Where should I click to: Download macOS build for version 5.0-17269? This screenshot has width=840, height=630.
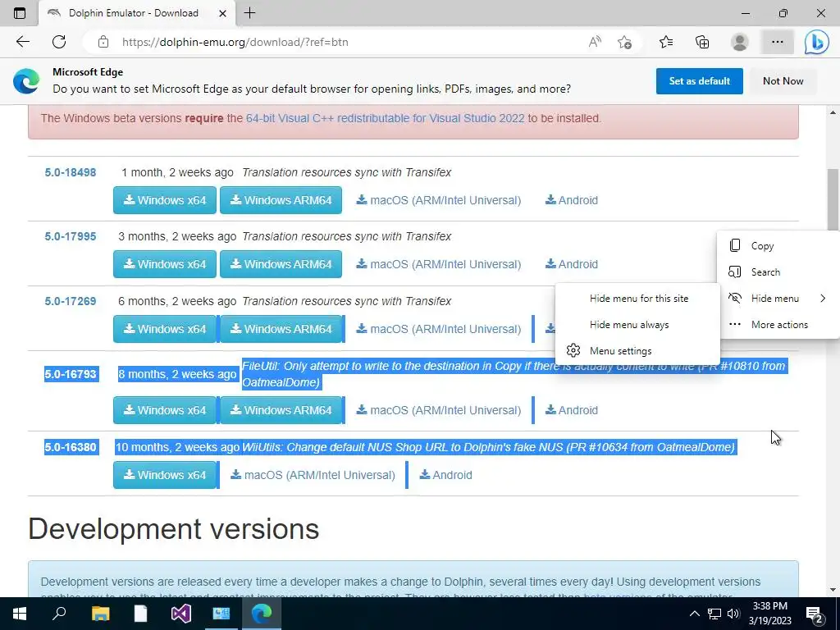(439, 329)
